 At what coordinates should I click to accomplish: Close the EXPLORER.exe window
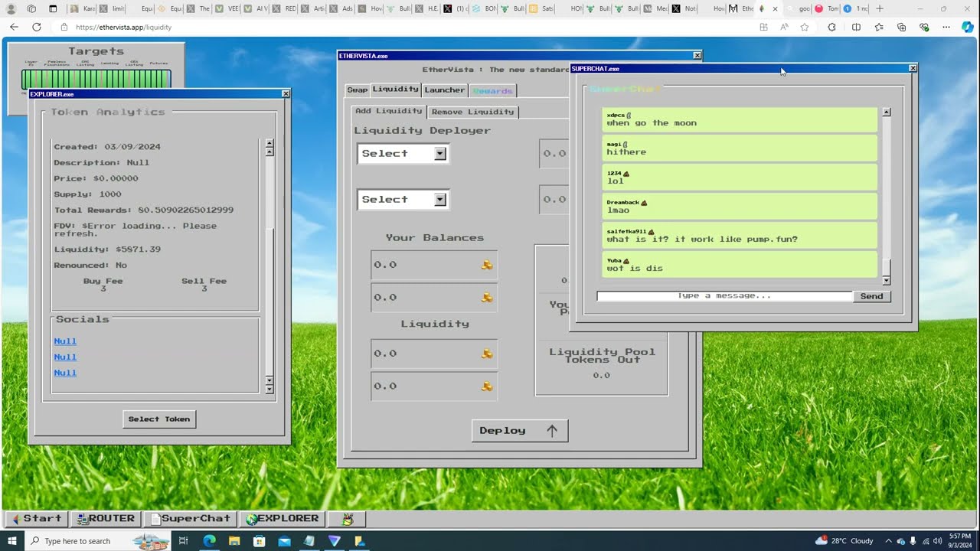click(286, 94)
